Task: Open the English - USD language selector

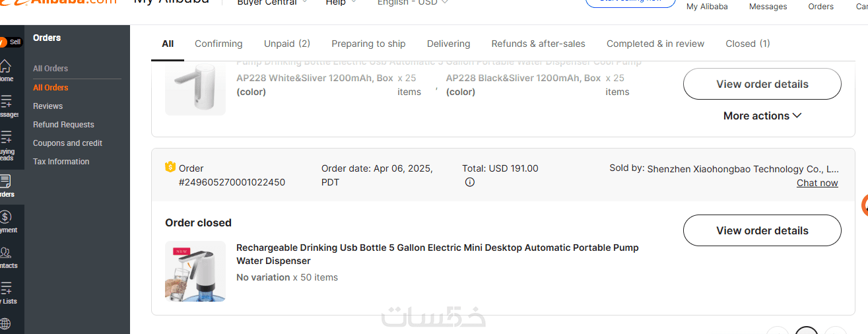Action: click(x=413, y=3)
